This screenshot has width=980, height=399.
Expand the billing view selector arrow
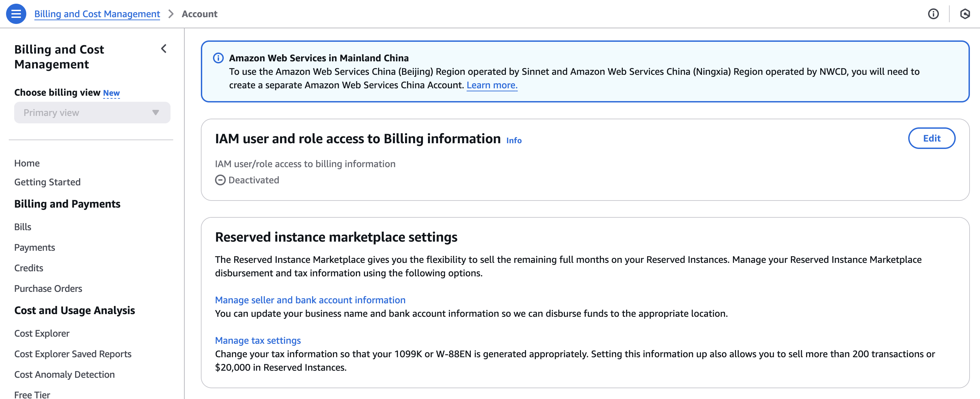[x=155, y=112]
